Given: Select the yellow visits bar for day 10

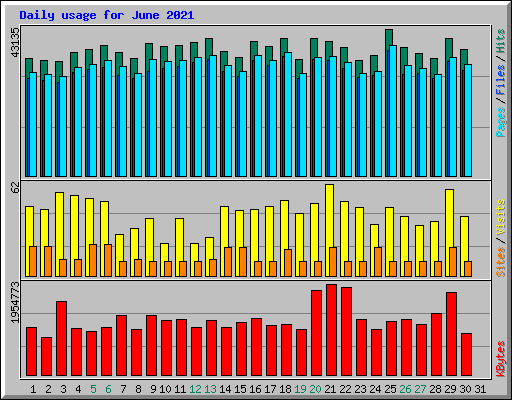Looking at the screenshot, I should coord(164,260).
